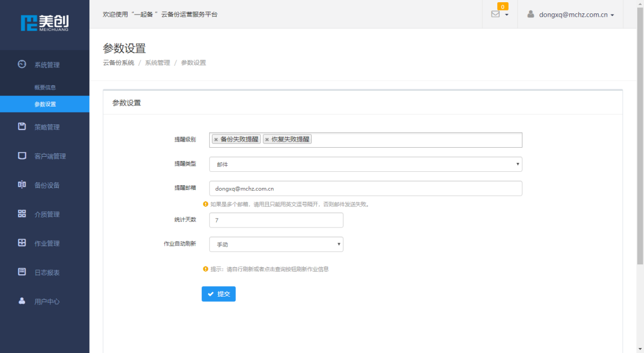Viewport: 644px width, 353px height.
Task: Expand the dongxq@mchz.com.cn account menu
Action: pos(576,14)
